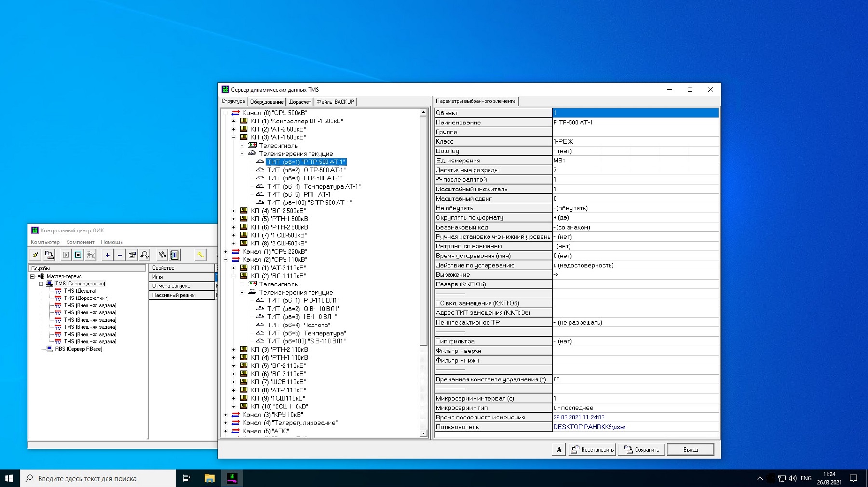Collapse the Мастер-сервис tree node
Image resolution: width=868 pixels, height=487 pixels.
pos(33,277)
